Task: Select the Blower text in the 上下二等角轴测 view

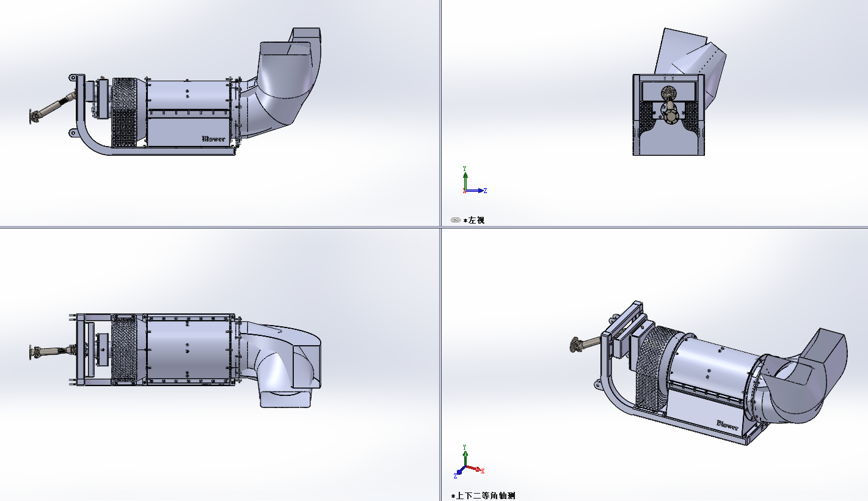Action: pos(728,425)
